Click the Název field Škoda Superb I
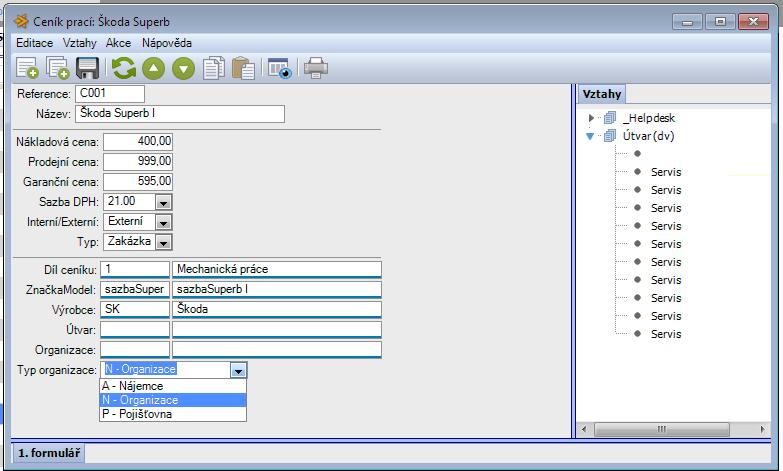783x471 pixels. (180, 113)
